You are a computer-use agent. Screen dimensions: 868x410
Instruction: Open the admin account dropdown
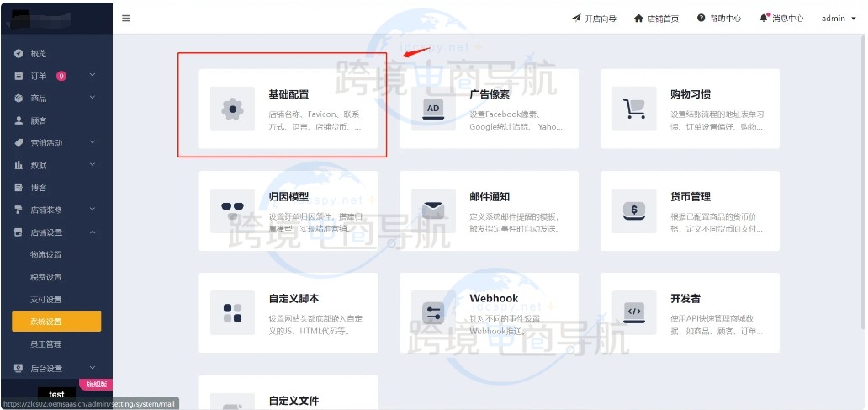coord(839,19)
